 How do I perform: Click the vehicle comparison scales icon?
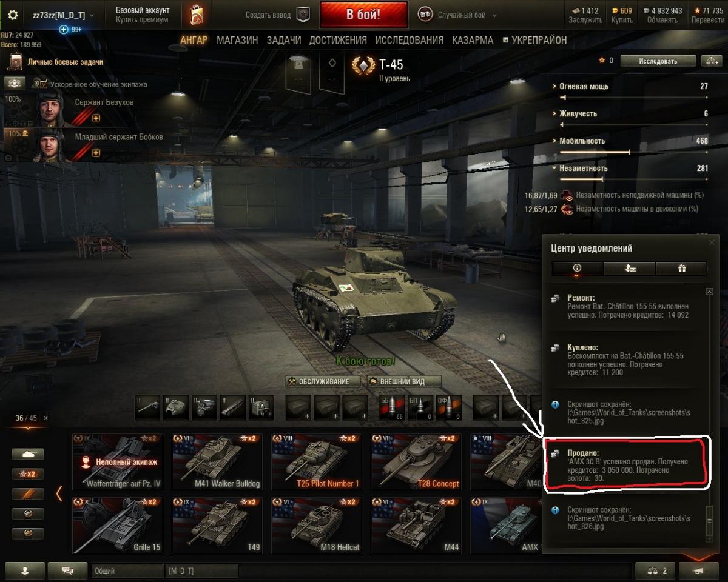(710, 61)
